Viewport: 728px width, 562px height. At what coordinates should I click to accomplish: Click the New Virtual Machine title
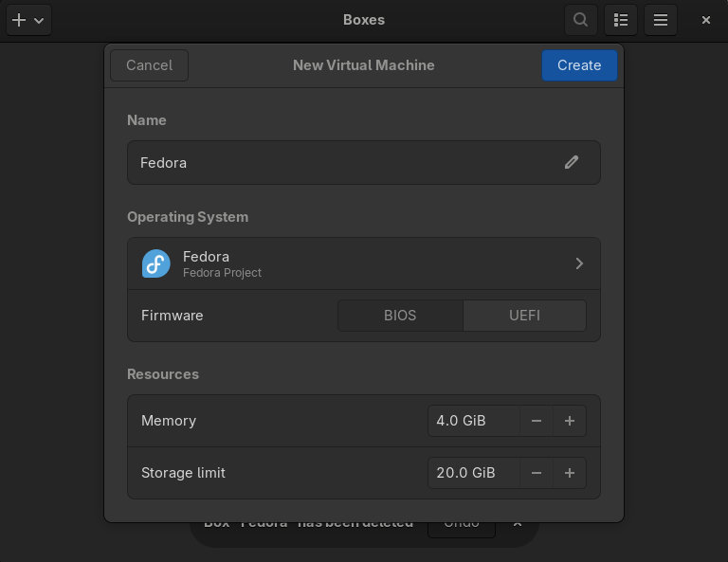click(x=364, y=65)
